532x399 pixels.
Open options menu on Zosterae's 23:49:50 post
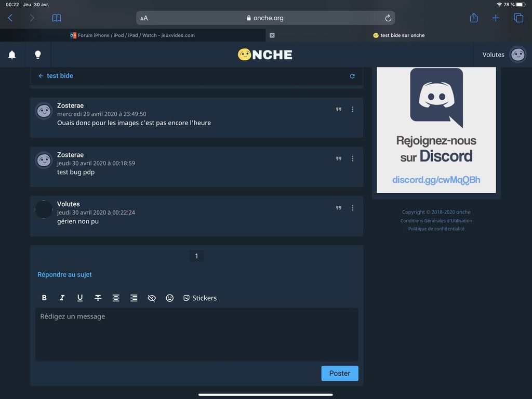click(x=353, y=109)
